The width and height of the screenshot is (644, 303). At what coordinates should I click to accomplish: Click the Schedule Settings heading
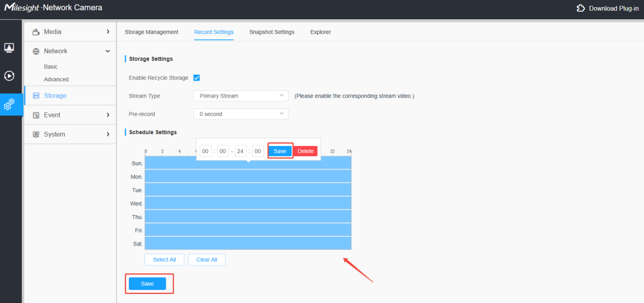point(153,132)
